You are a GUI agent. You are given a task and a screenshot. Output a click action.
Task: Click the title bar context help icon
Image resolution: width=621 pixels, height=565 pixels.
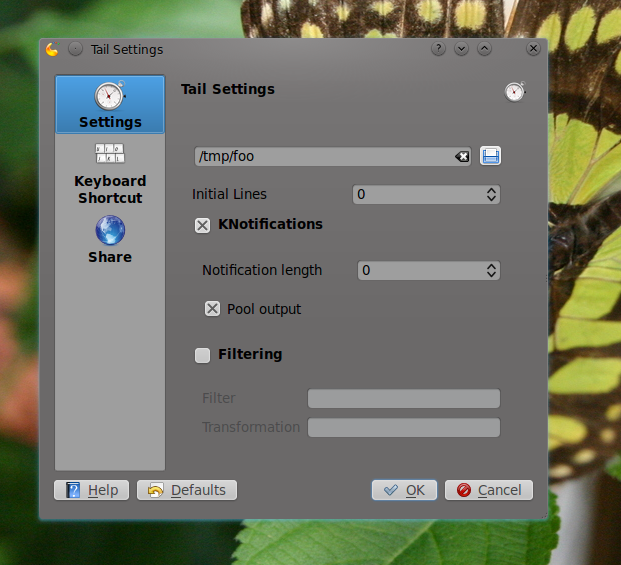click(x=438, y=49)
